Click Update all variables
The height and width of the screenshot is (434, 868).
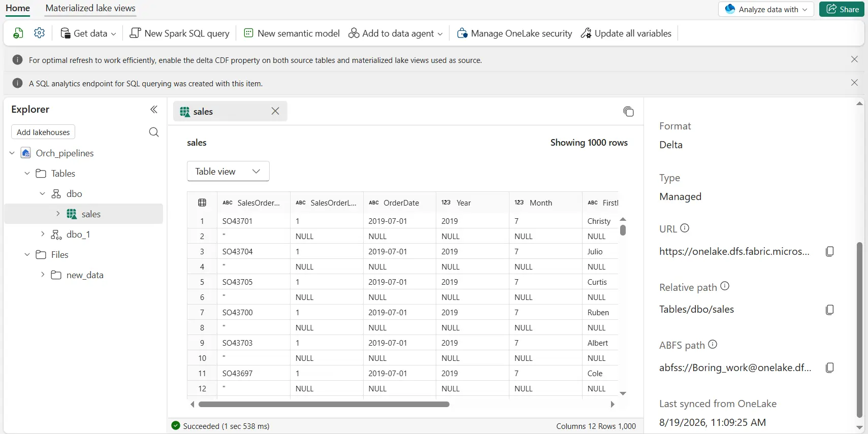[x=626, y=34]
